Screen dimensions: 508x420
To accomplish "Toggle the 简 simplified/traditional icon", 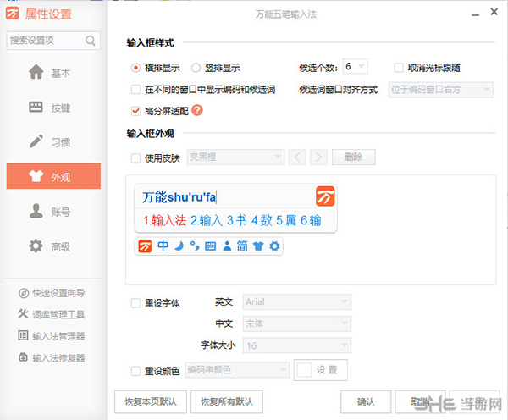I will 242,246.
